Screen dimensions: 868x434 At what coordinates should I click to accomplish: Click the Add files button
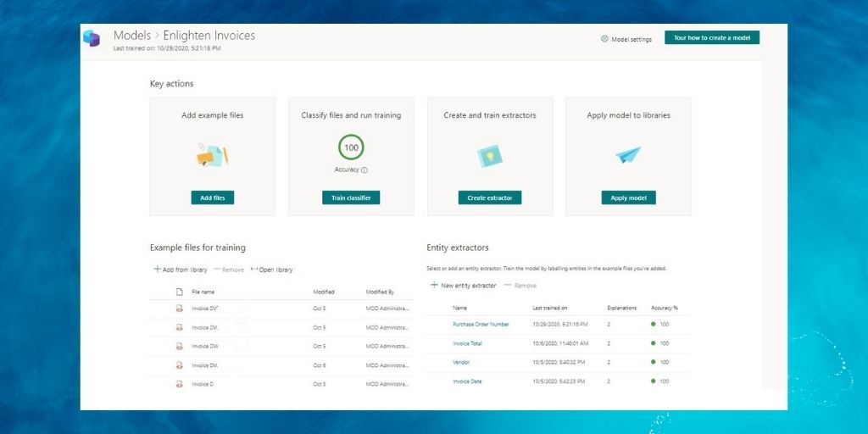coord(213,198)
